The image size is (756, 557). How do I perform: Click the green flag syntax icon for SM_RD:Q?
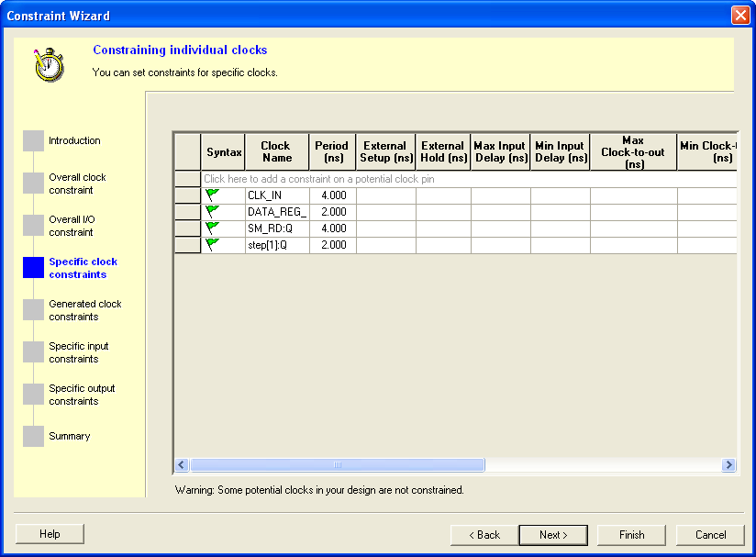(212, 228)
